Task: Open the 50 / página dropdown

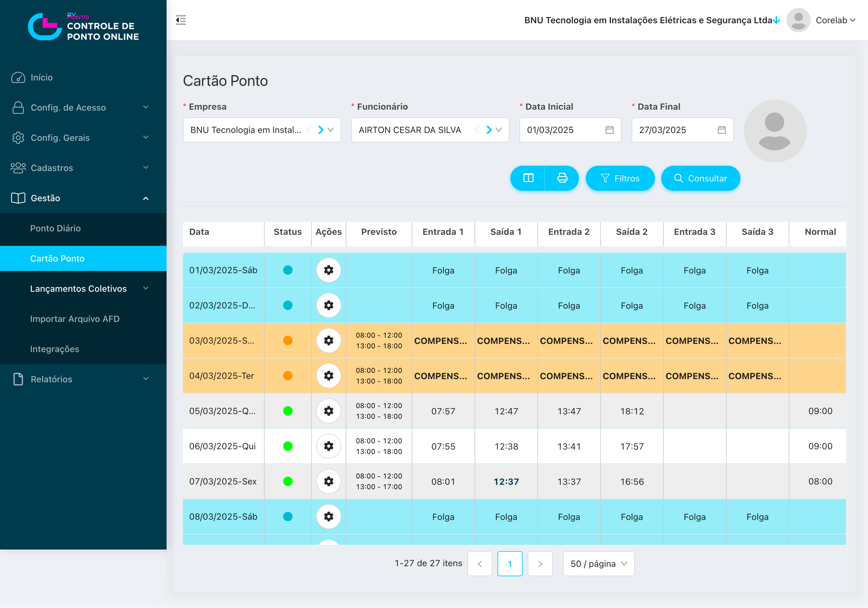Action: point(598,564)
